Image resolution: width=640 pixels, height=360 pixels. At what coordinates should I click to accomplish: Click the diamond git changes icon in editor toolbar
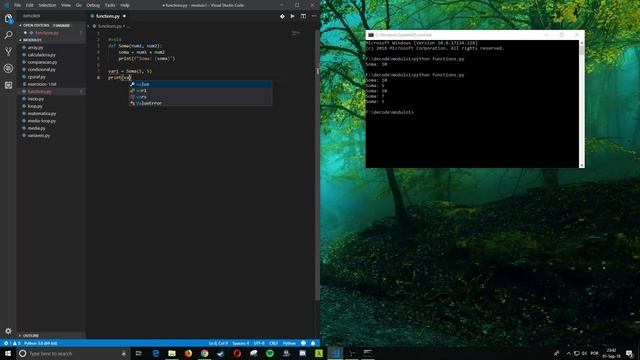[282, 16]
